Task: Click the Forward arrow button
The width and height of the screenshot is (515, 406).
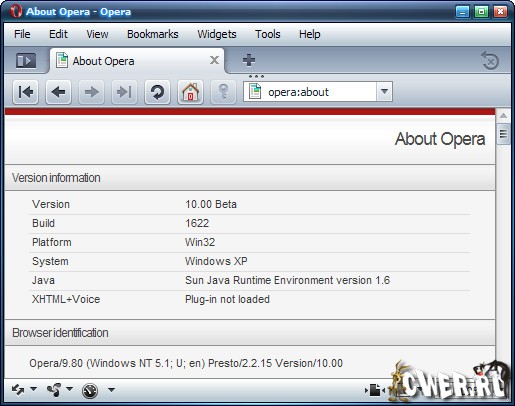Action: tap(91, 92)
